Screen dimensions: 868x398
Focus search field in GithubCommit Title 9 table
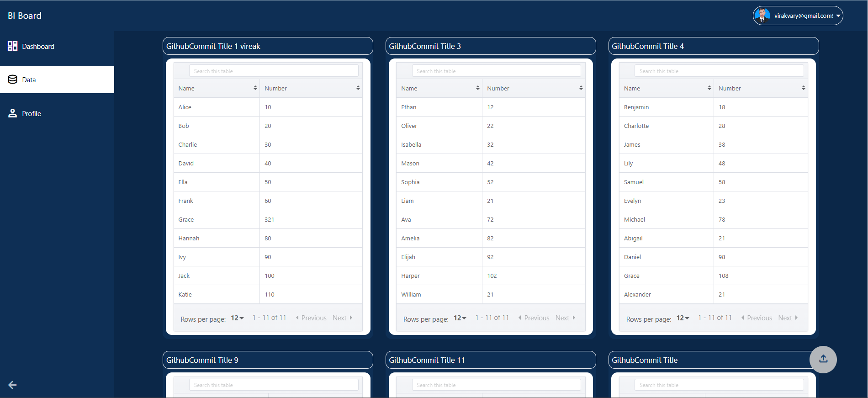(274, 385)
